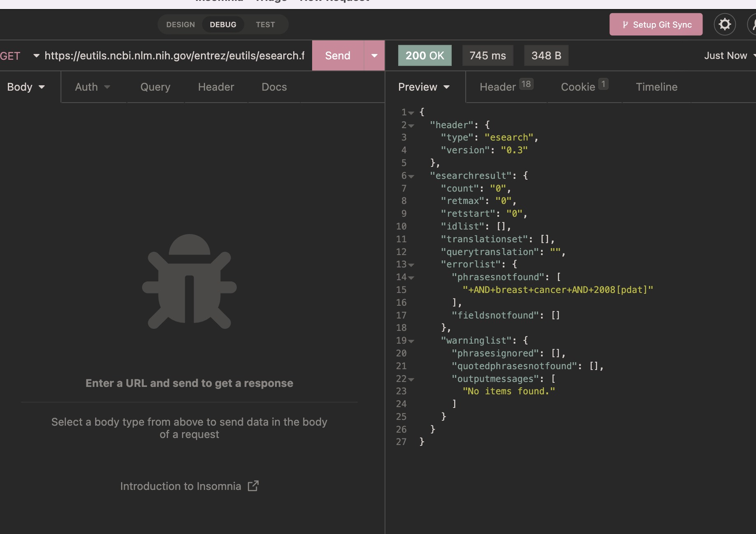The width and height of the screenshot is (756, 534).
Task: Switch to the DESIGN activity toggle
Action: 180,25
